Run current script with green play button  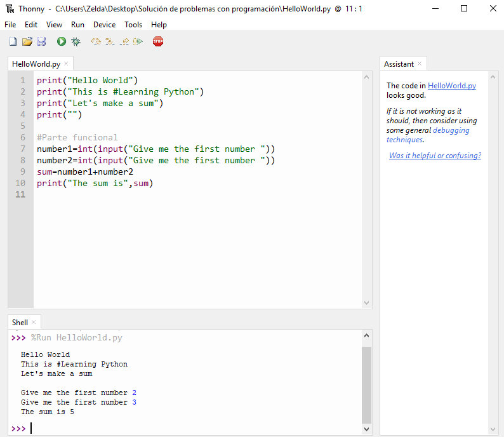(62, 41)
